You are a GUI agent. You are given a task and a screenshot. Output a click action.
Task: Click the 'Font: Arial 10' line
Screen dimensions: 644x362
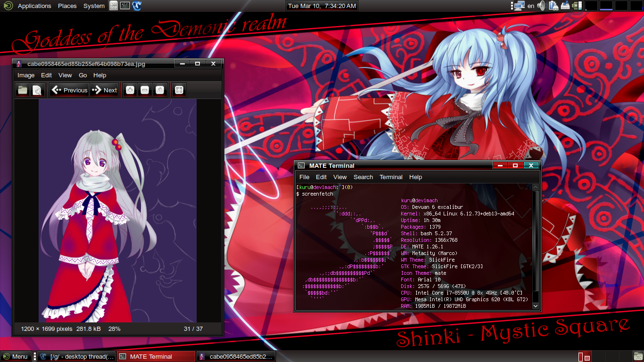(421, 280)
